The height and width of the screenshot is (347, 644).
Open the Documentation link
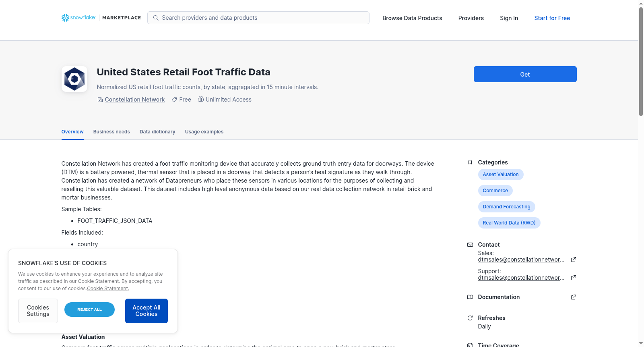pyautogui.click(x=499, y=297)
